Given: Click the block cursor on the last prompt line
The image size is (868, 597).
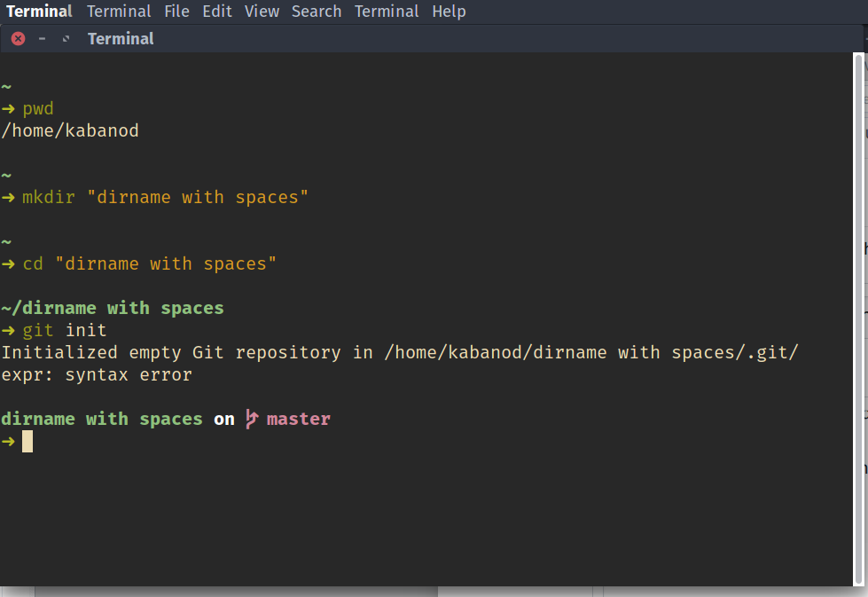Looking at the screenshot, I should pyautogui.click(x=27, y=441).
